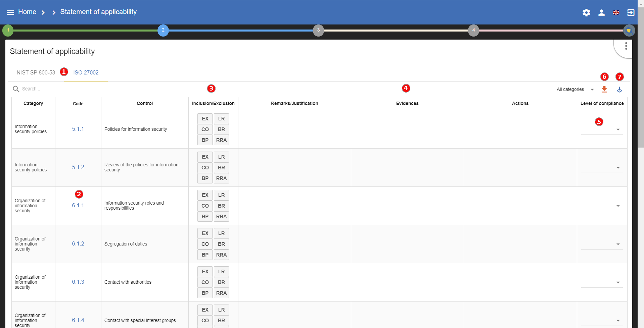Screen dimensions: 644x328
Task: Switch to the NIST SP 800-53 tab
Action: 36,73
